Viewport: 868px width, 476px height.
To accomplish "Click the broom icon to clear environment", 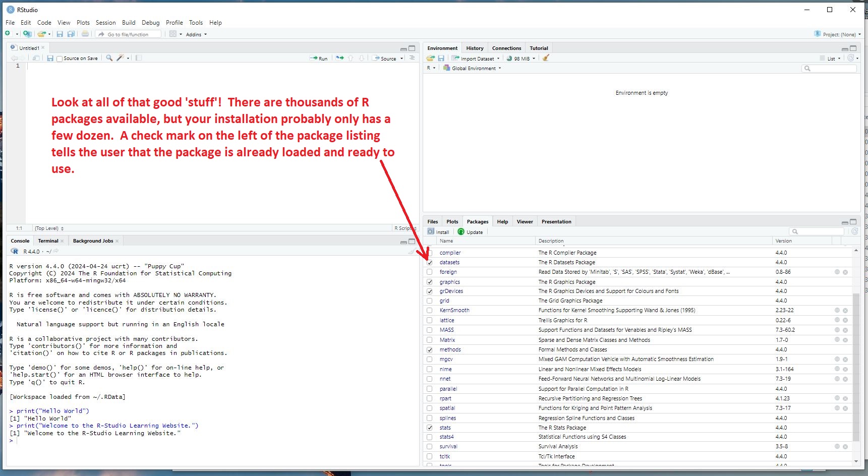I will point(546,58).
